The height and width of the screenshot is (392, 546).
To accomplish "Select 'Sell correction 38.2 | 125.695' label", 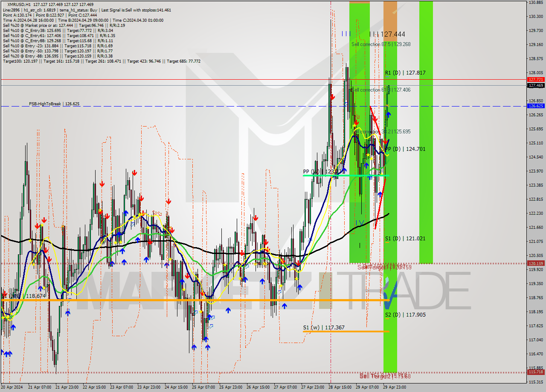I will pyautogui.click(x=381, y=132).
